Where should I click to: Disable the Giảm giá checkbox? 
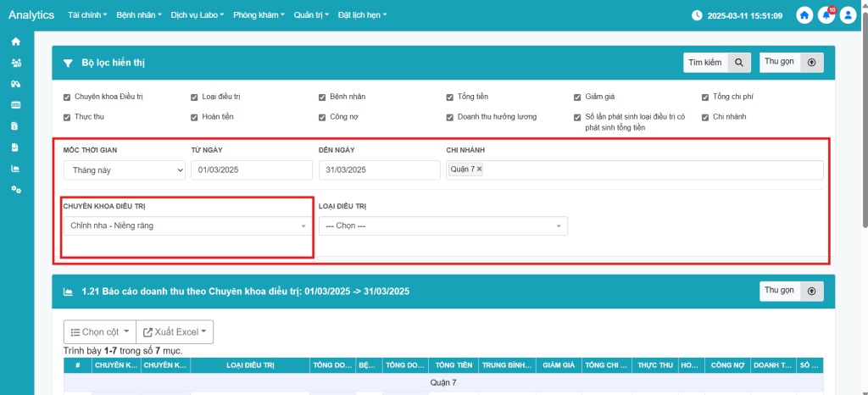[577, 97]
